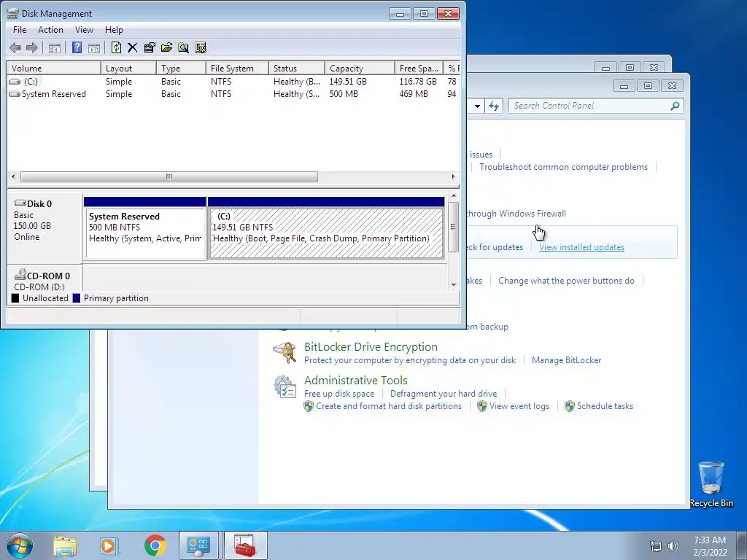
Task: Click the System Reserved volume icon in list
Action: coord(15,94)
